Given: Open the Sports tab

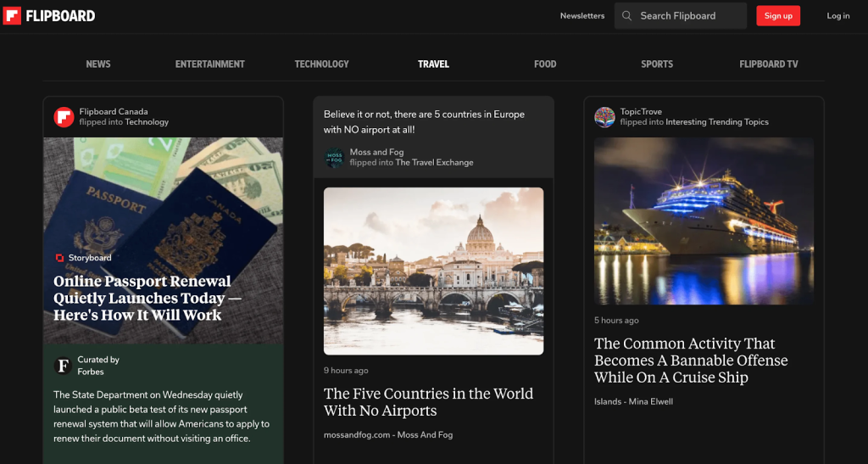Looking at the screenshot, I should (657, 64).
